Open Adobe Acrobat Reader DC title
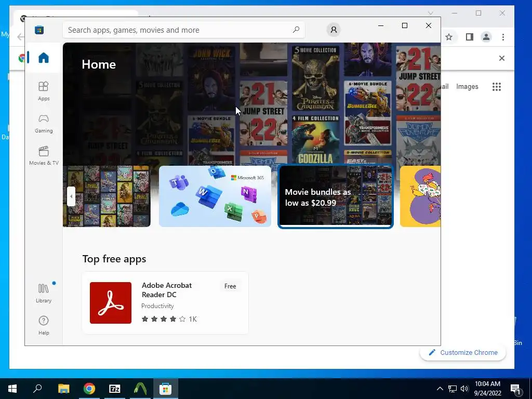532x399 pixels. pyautogui.click(x=167, y=290)
